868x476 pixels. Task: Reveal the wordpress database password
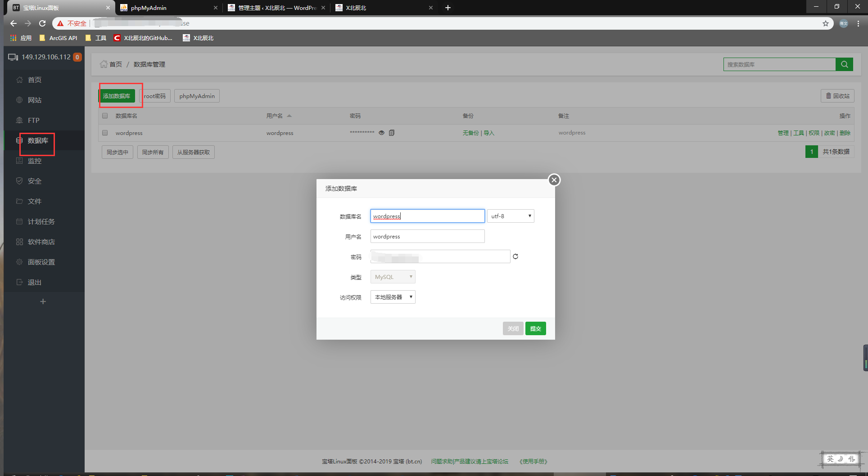381,133
